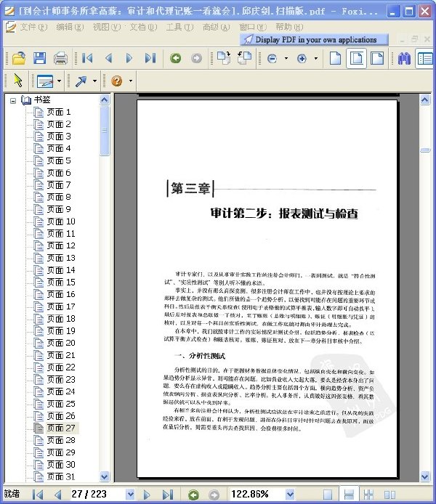Select bookmark 页面 20

pos(61,343)
